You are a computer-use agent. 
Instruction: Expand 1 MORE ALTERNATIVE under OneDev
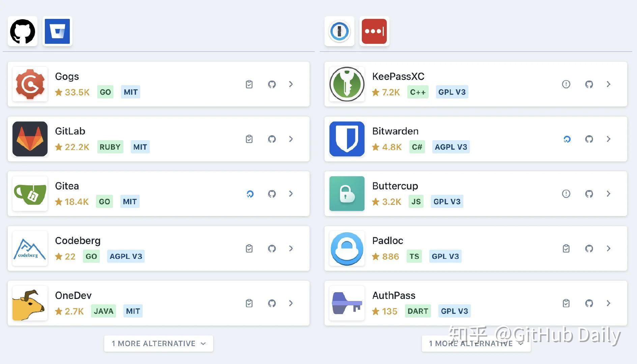(158, 343)
